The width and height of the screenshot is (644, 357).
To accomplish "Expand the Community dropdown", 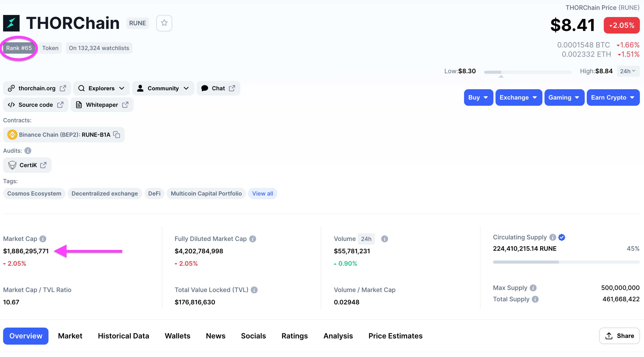I will 163,88.
